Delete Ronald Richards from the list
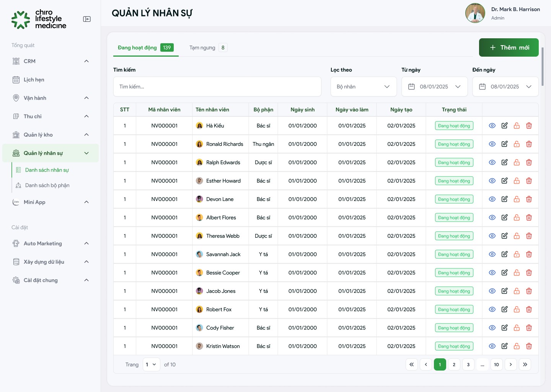Viewport: 551px width, 392px height. [x=529, y=144]
